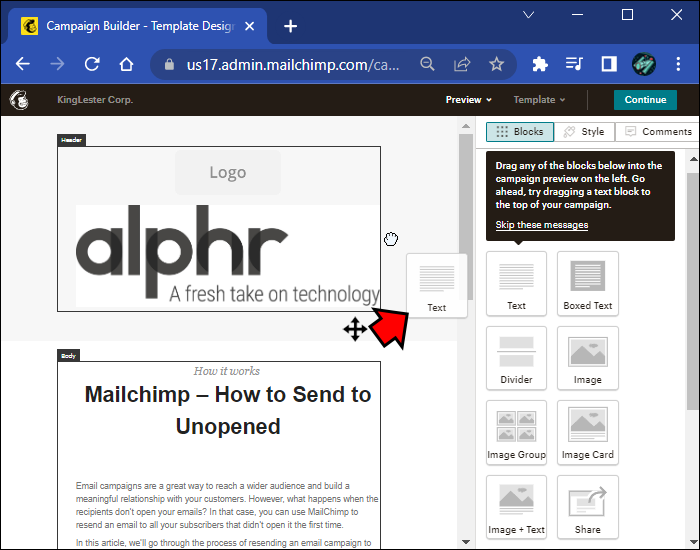Switch to the Style tab
Image resolution: width=700 pixels, height=550 pixels.
pyautogui.click(x=584, y=132)
